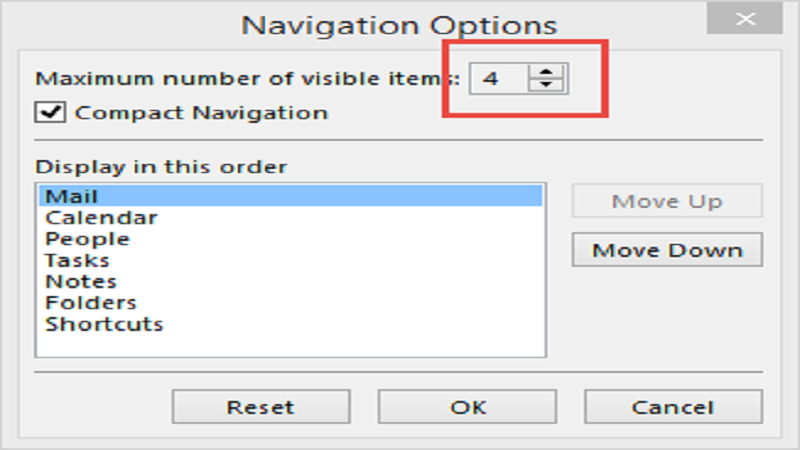Confirm the dialog with OK
The image size is (800, 450).
click(x=467, y=407)
